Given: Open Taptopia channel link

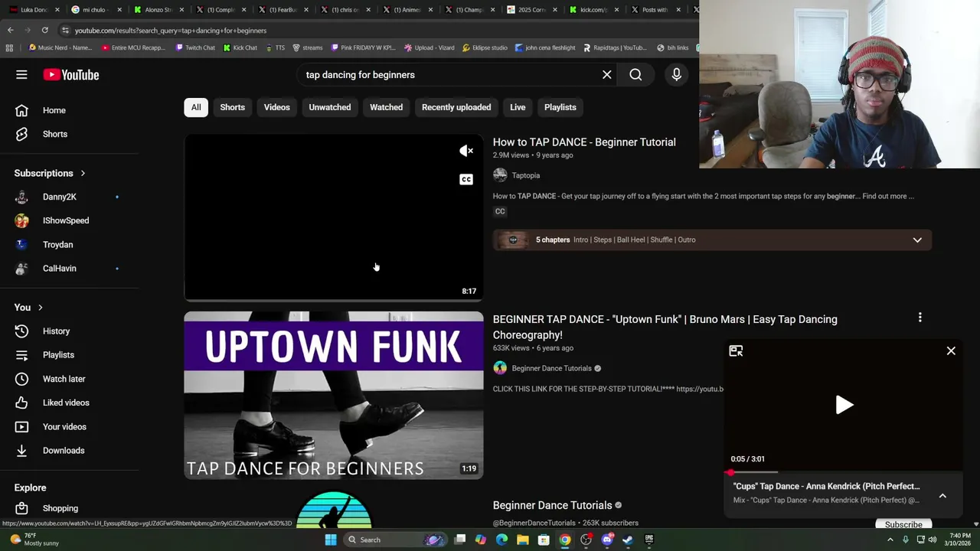Looking at the screenshot, I should [x=526, y=175].
